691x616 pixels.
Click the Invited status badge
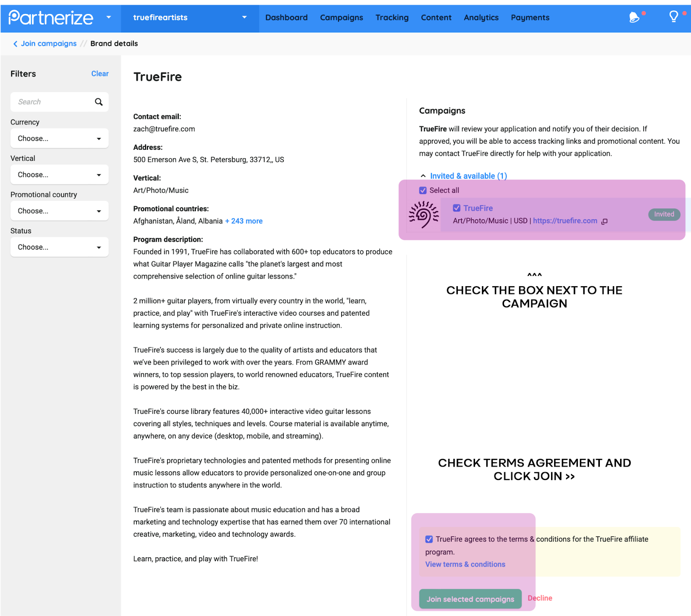pos(664,215)
